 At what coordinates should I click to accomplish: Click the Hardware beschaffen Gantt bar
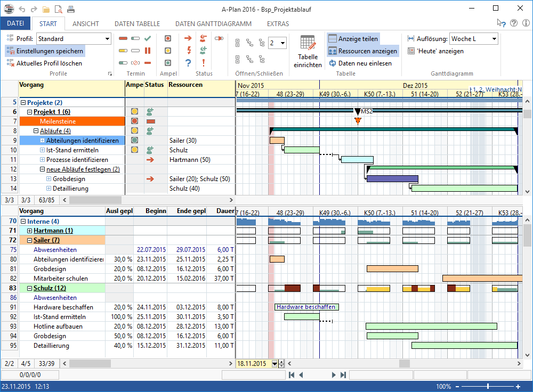click(x=306, y=307)
